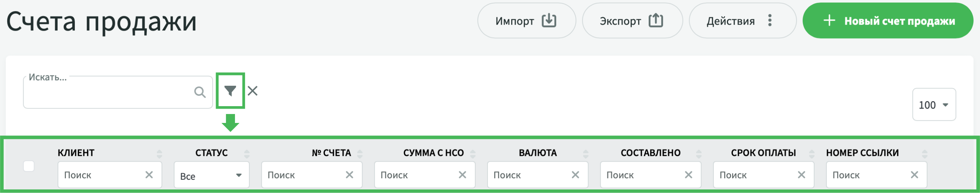The height and width of the screenshot is (193, 980).
Task: Click the Экспорт button
Action: click(x=632, y=20)
